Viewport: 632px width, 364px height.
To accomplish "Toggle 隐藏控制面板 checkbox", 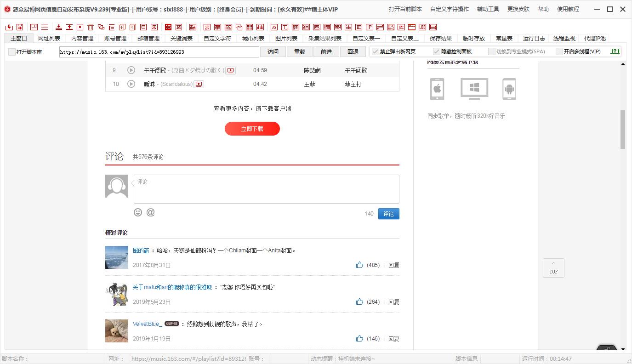I will pos(437,51).
